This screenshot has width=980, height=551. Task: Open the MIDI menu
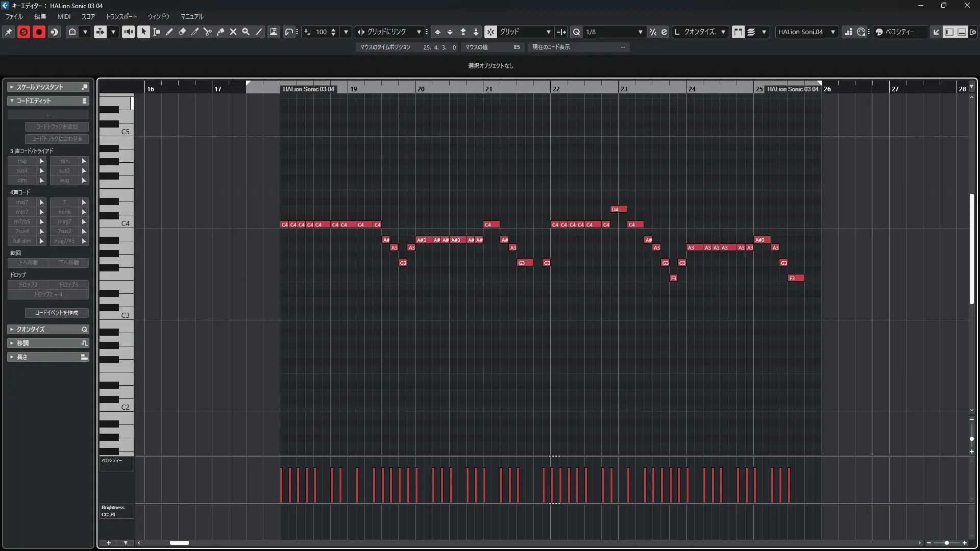click(x=64, y=16)
